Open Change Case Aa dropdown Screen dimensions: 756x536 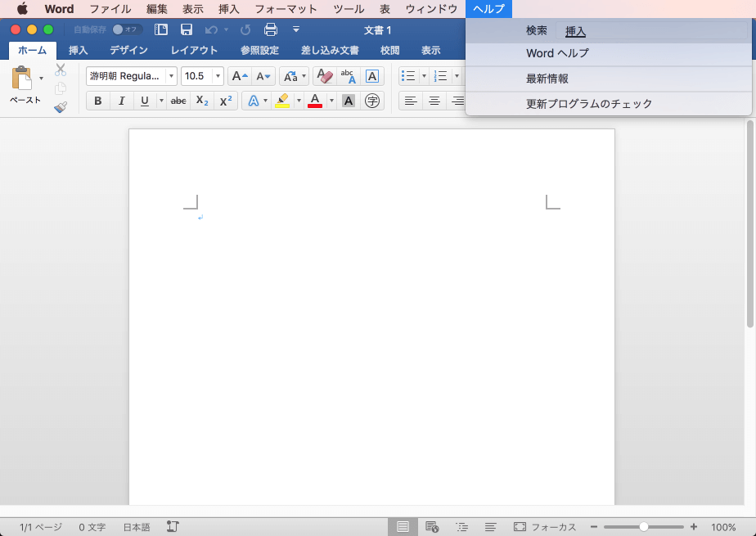pos(294,76)
